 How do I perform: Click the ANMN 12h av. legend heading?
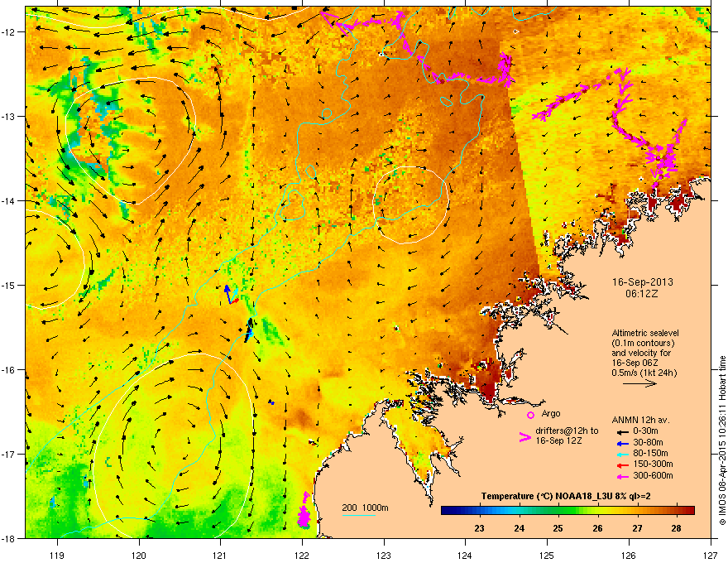pyautogui.click(x=640, y=420)
